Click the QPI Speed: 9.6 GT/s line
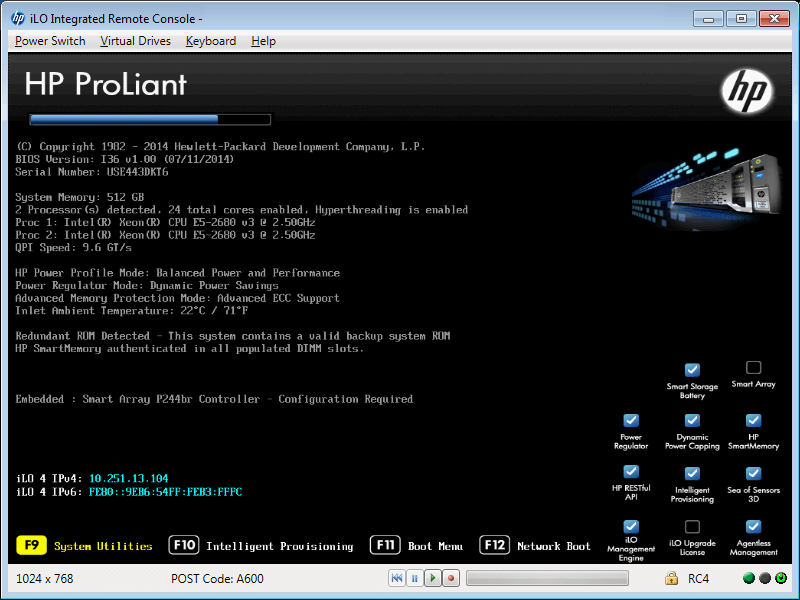800x600 pixels. 73,247
